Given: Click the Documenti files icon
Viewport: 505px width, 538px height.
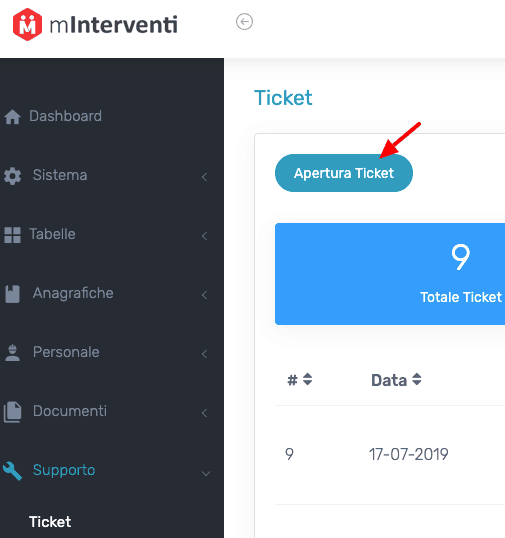Looking at the screenshot, I should click(x=12, y=412).
